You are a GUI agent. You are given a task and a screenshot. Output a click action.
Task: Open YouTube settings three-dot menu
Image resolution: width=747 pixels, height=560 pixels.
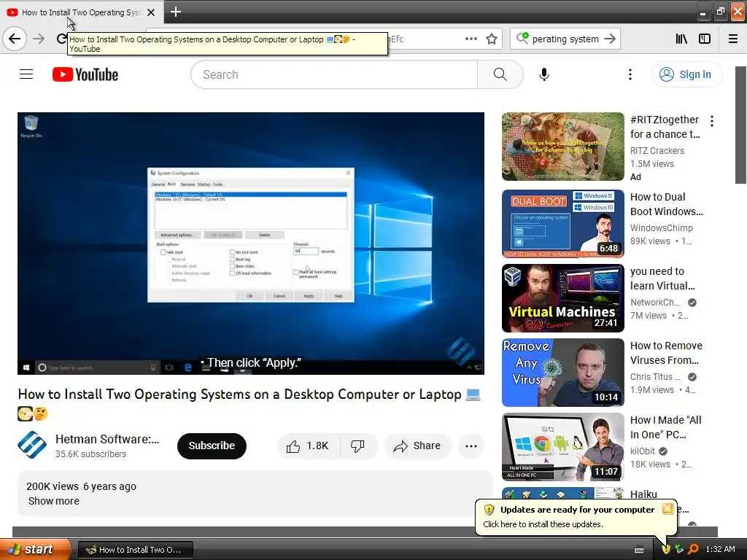[630, 74]
